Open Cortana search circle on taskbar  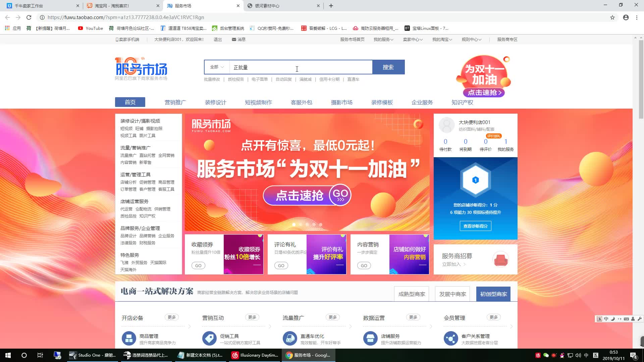pyautogui.click(x=24, y=355)
